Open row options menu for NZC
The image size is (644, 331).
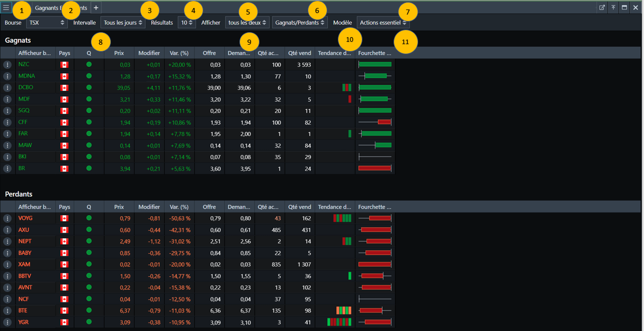point(8,65)
